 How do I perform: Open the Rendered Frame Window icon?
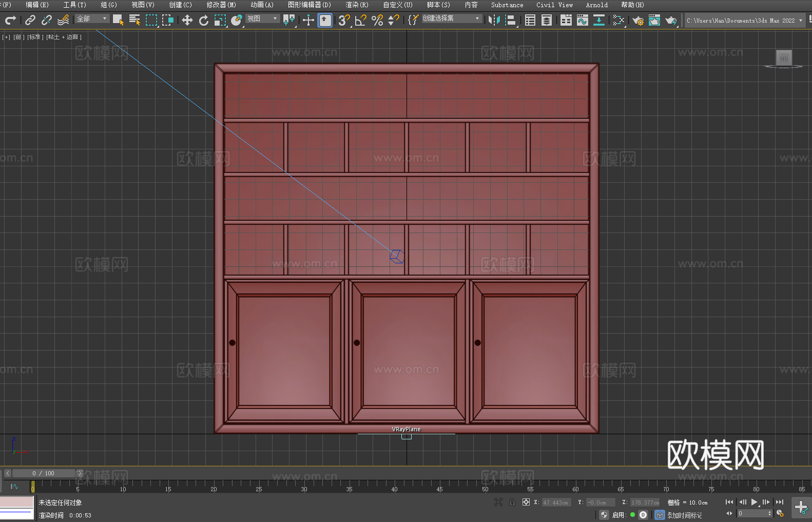coord(654,20)
